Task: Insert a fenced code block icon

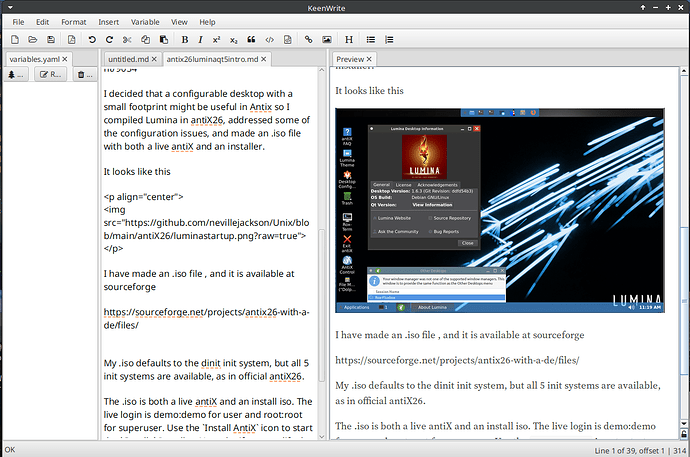Action: click(287, 40)
